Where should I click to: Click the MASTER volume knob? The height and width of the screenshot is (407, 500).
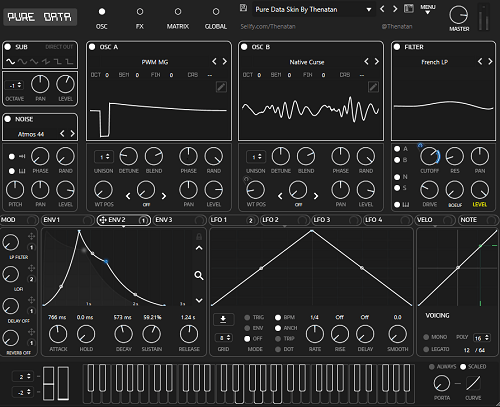[459, 15]
